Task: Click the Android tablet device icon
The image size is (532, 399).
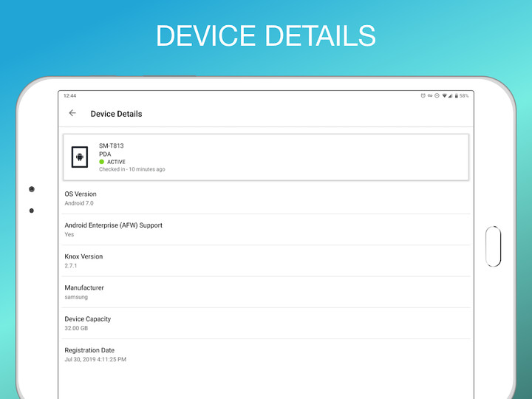Action: pos(79,157)
